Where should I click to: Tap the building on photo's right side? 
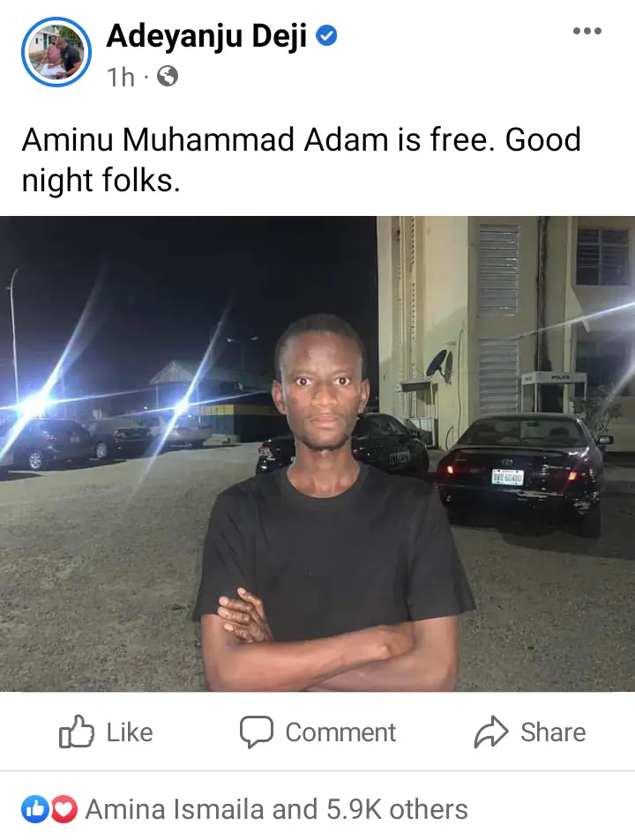tap(506, 332)
